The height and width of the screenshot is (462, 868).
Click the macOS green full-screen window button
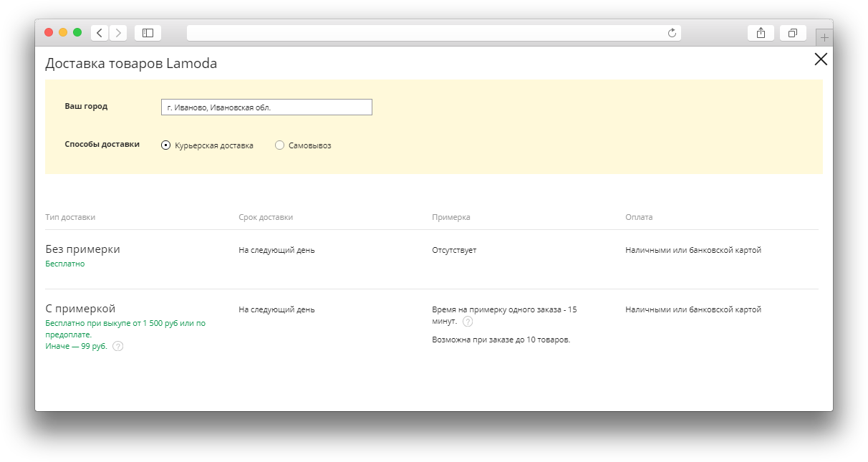(77, 32)
